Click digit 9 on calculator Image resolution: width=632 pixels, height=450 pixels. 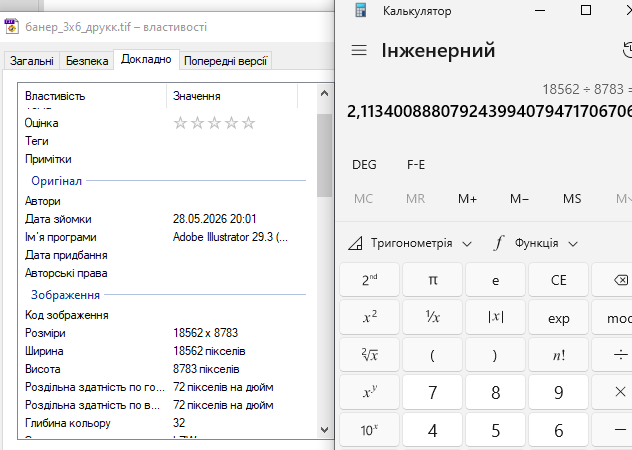[558, 392]
